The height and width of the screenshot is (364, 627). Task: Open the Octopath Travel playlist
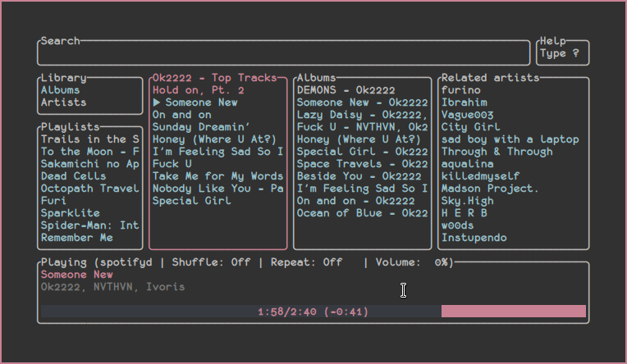pos(90,189)
